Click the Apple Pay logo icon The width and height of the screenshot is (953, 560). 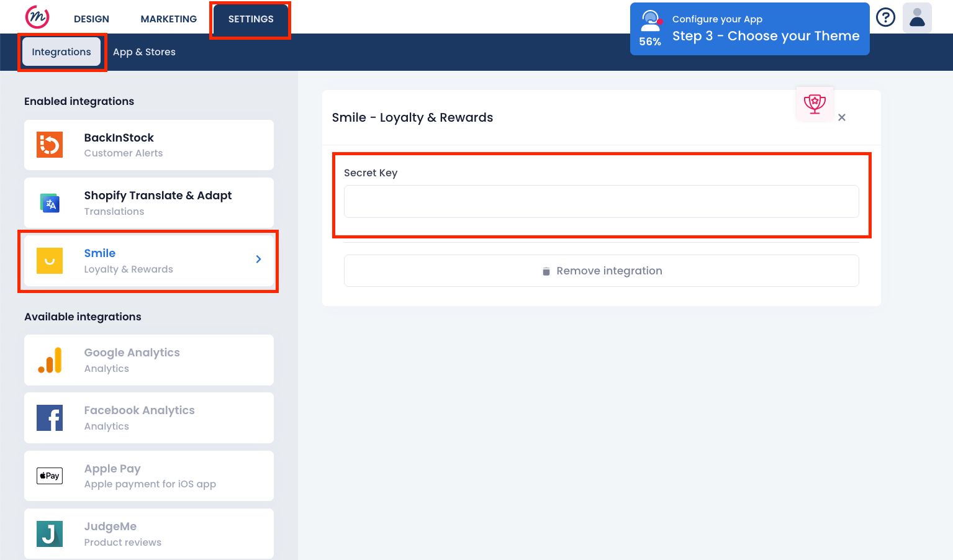(50, 476)
